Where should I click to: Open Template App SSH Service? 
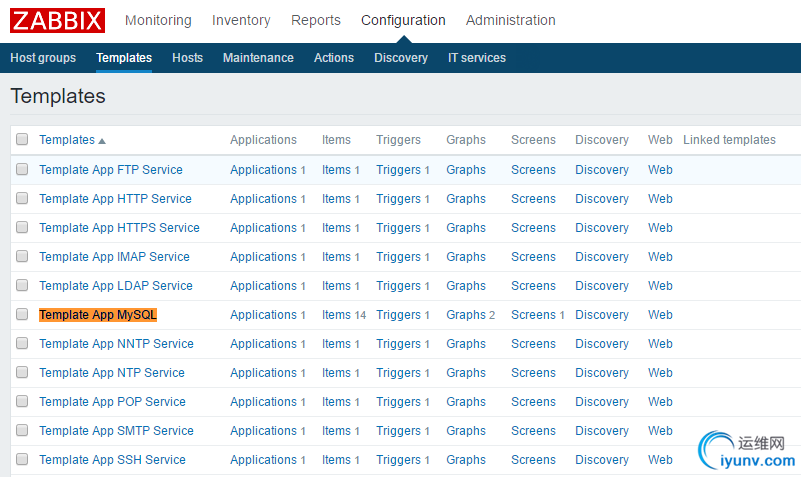[112, 460]
